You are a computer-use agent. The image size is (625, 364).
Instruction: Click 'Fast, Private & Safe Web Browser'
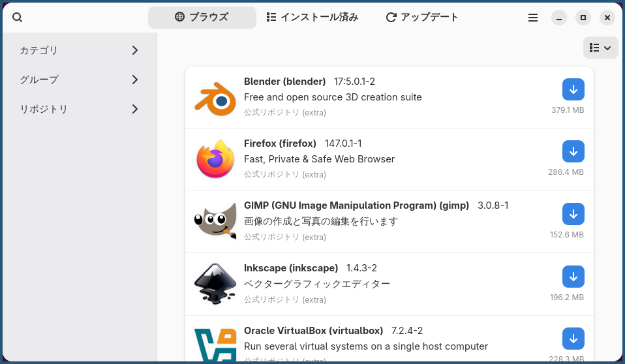(x=319, y=159)
